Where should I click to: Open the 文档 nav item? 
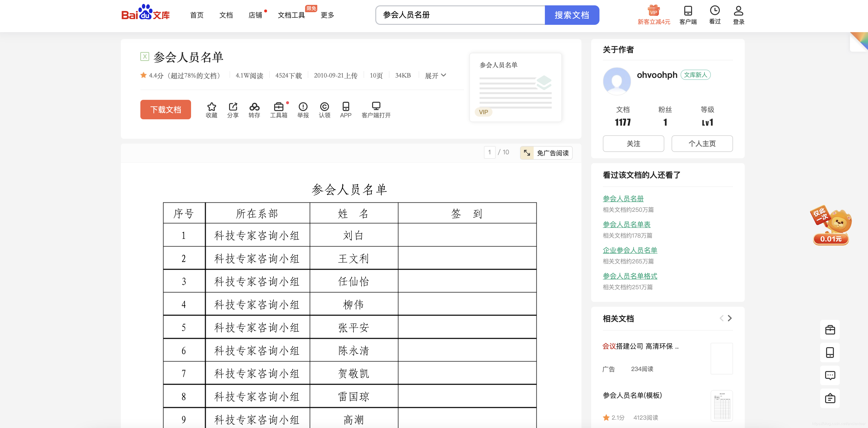[226, 15]
